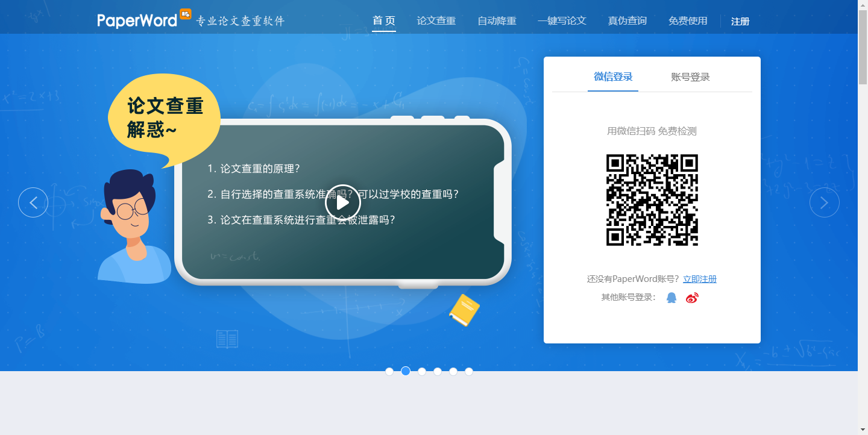Log in with Weibo icon
Viewport: 868px width, 435px height.
[x=692, y=298]
